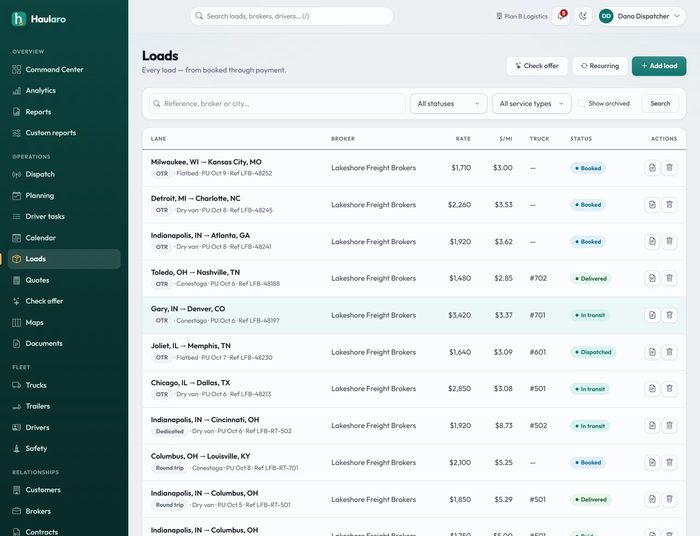700x536 pixels.
Task: Open Custom reports in sidebar
Action: click(x=64, y=133)
